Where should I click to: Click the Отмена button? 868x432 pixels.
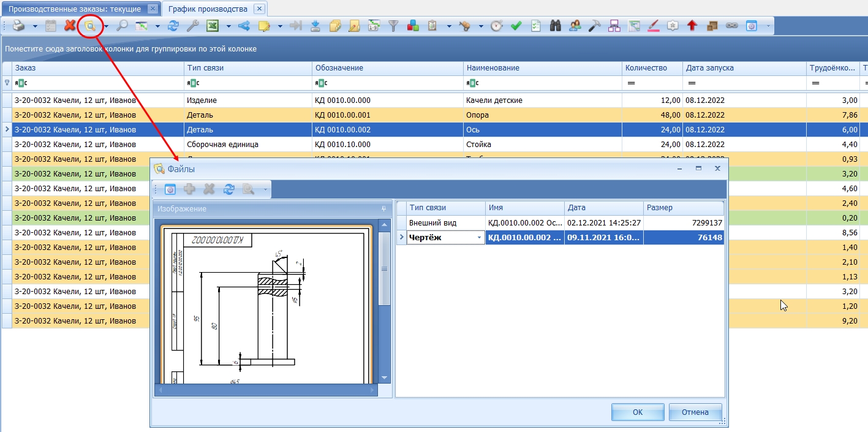click(x=695, y=412)
